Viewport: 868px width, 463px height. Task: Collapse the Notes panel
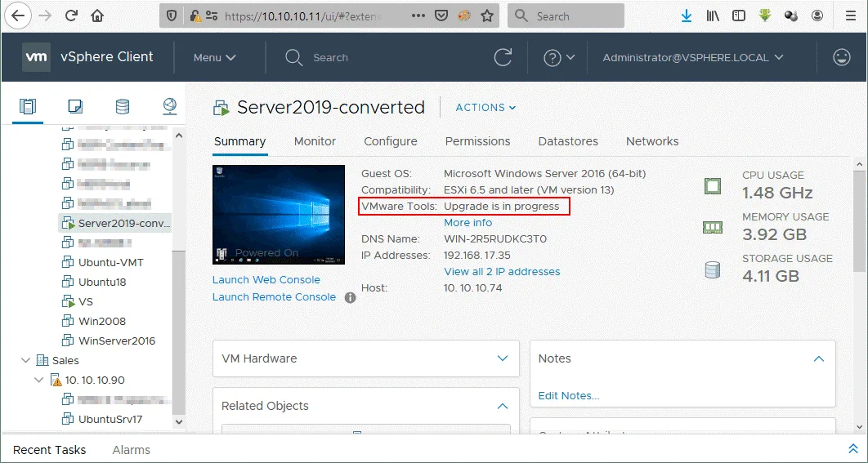[x=818, y=358]
